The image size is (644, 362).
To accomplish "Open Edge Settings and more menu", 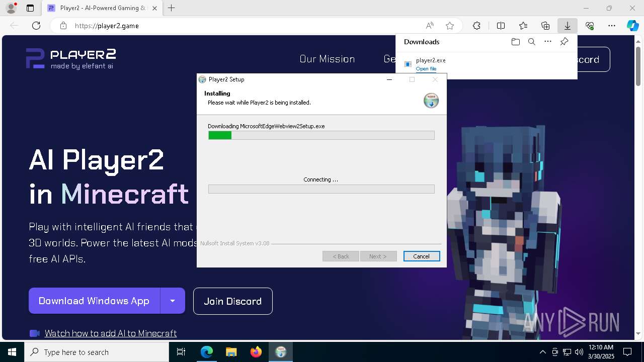I will [x=612, y=26].
